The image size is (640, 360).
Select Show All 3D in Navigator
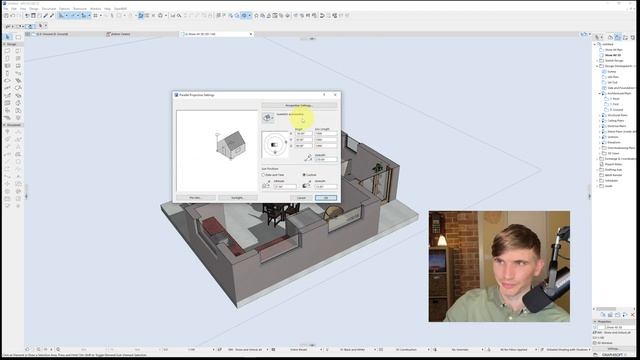coord(613,55)
